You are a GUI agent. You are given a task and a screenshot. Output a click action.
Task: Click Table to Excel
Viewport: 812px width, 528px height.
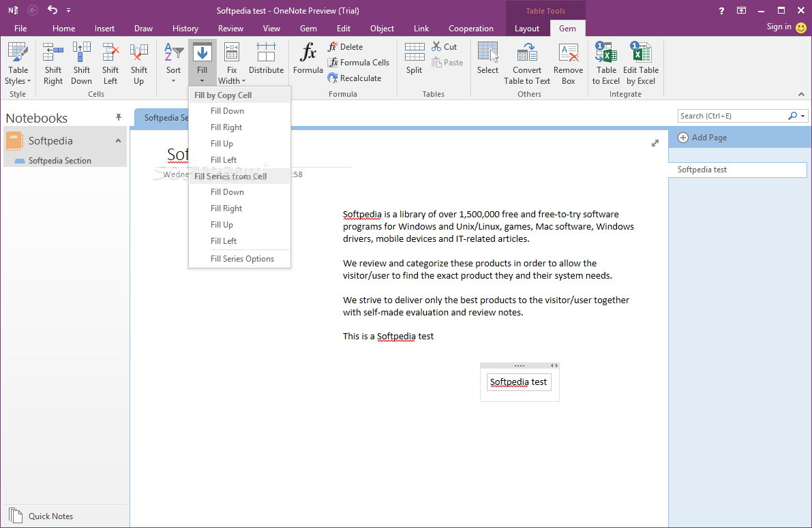tap(606, 63)
